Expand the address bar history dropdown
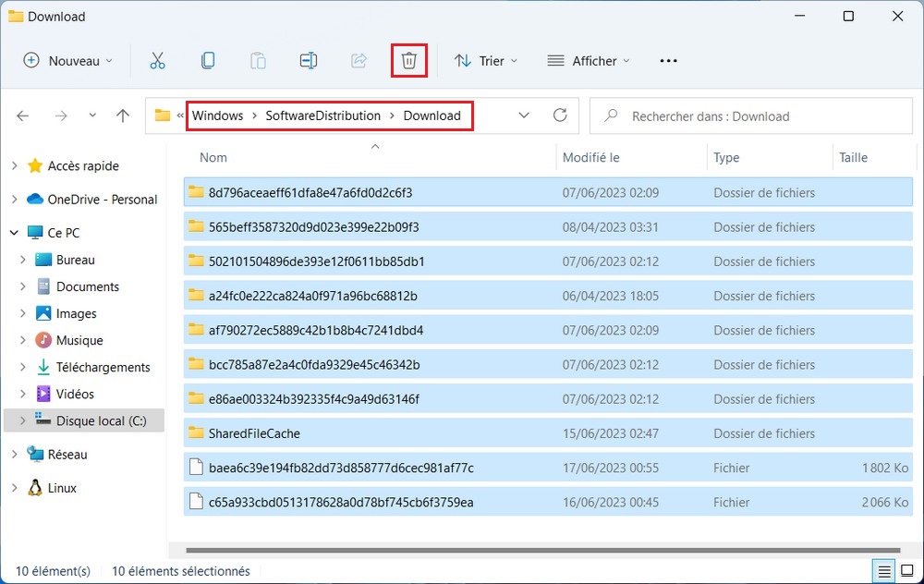The width and height of the screenshot is (924, 584). [524, 116]
